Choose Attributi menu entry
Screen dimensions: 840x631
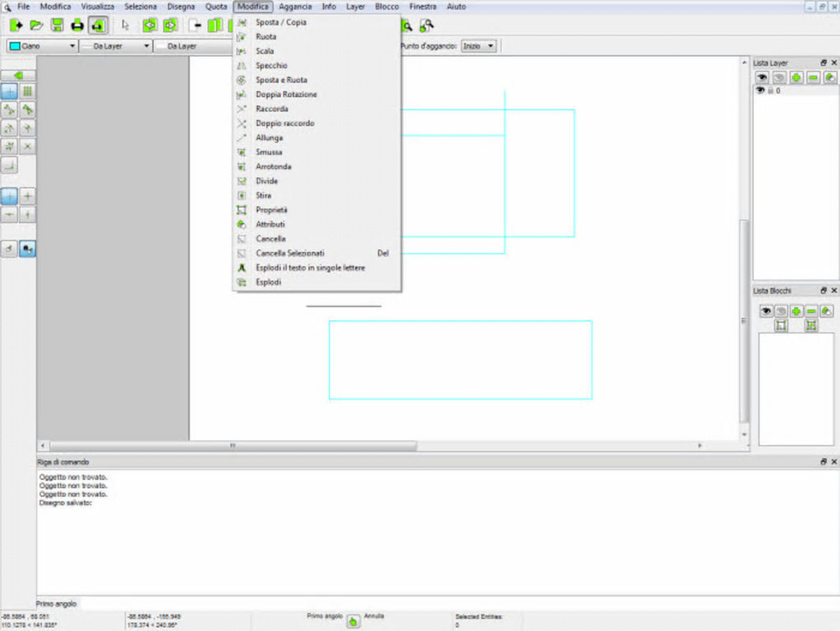pos(316,224)
